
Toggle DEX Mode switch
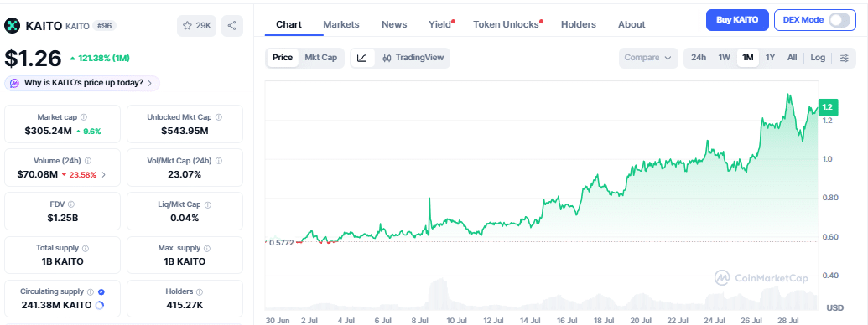click(x=839, y=20)
